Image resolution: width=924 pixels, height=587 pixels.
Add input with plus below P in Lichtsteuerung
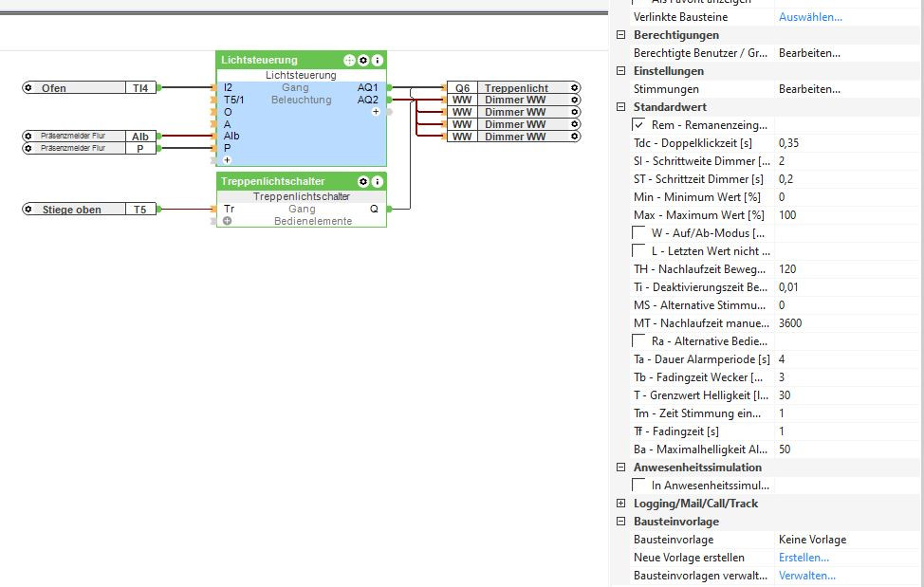[x=227, y=160]
